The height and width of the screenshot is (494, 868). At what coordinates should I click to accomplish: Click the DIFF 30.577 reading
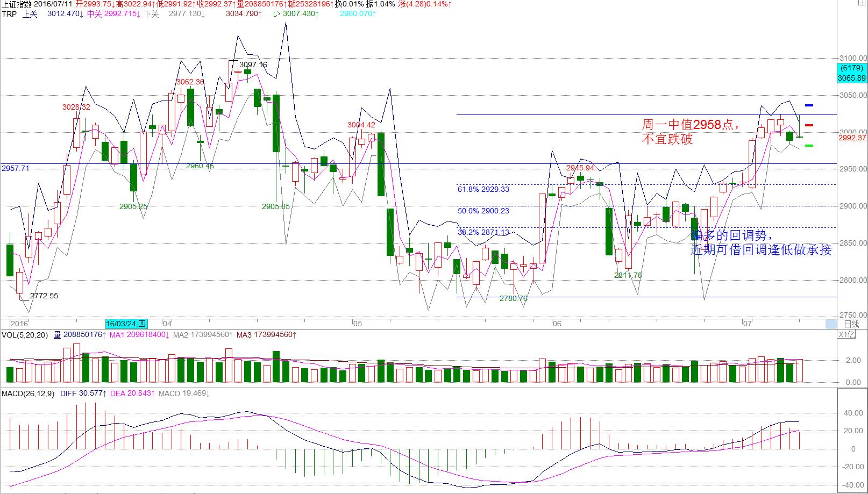click(83, 393)
